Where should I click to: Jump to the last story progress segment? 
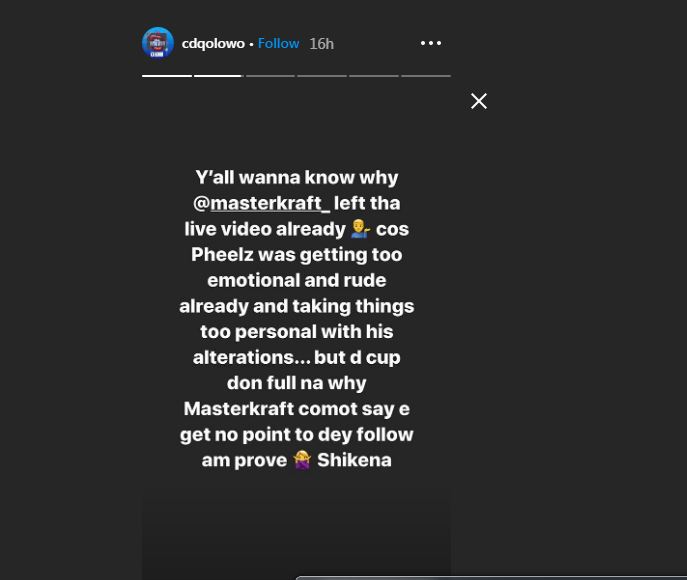[x=426, y=75]
